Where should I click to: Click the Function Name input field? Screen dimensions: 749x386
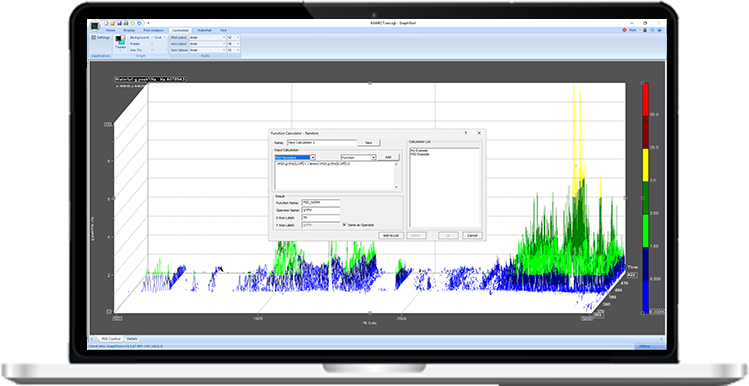pyautogui.click(x=321, y=203)
